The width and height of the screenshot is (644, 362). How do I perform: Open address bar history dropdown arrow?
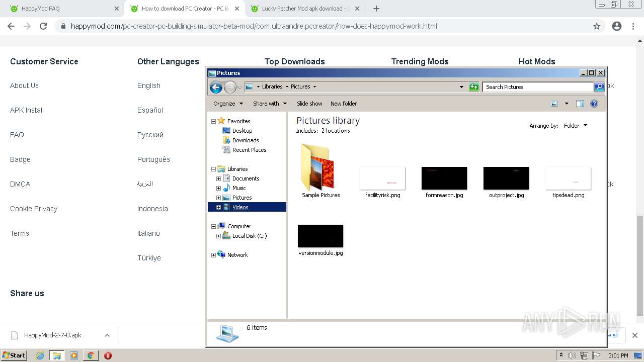461,87
